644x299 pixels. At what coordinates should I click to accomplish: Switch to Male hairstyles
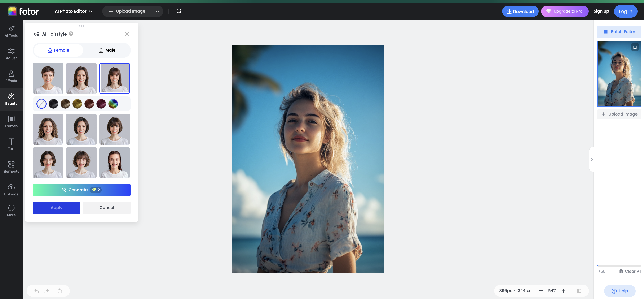click(107, 50)
